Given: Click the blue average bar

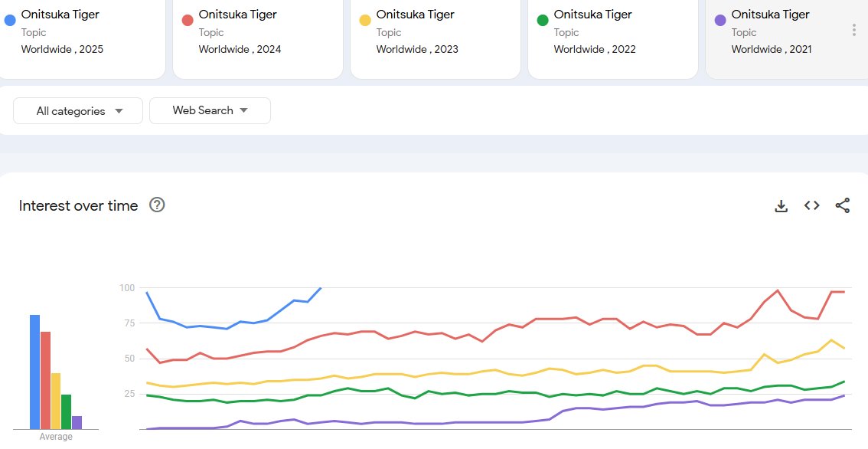Looking at the screenshot, I should 35,372.
